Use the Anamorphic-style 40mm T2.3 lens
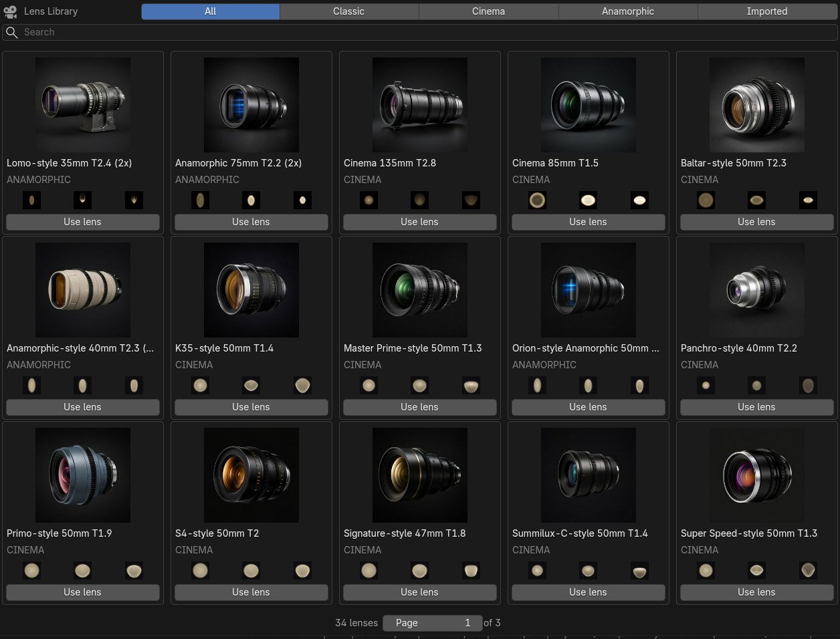840x639 pixels. [83, 407]
